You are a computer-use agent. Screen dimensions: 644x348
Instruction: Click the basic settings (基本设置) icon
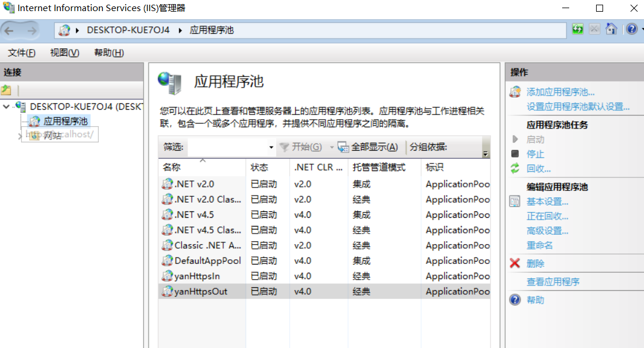[515, 201]
